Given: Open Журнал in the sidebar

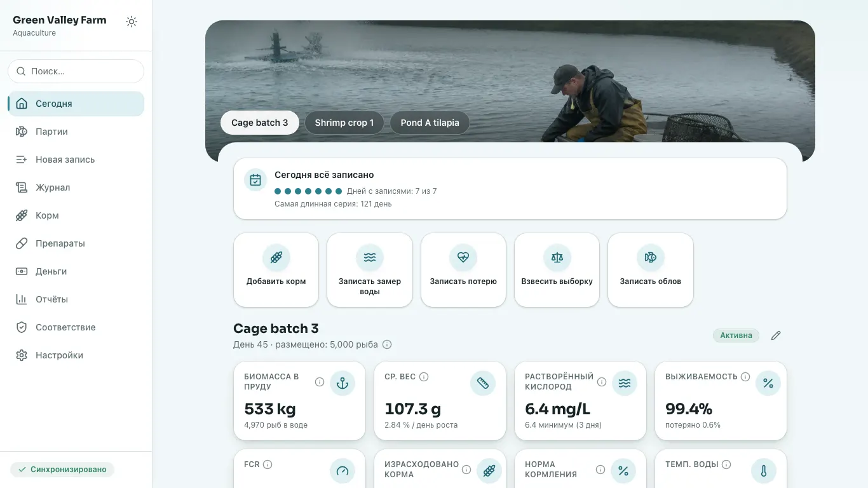Looking at the screenshot, I should point(76,187).
